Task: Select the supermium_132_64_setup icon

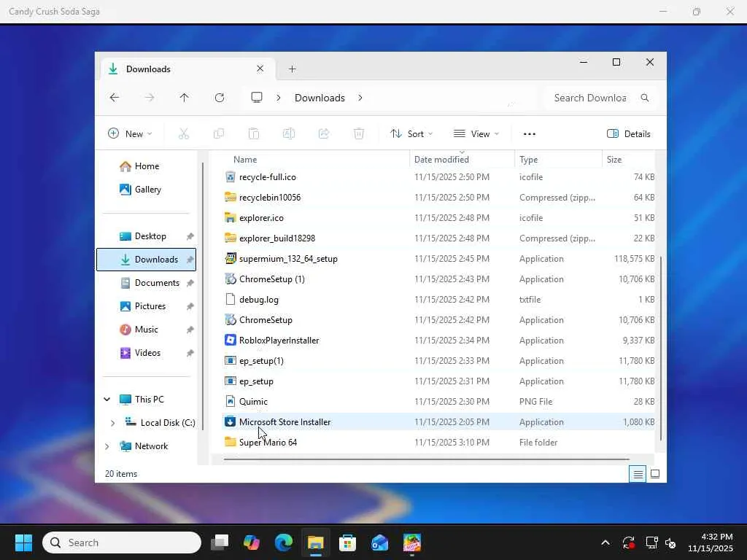Action: point(230,259)
